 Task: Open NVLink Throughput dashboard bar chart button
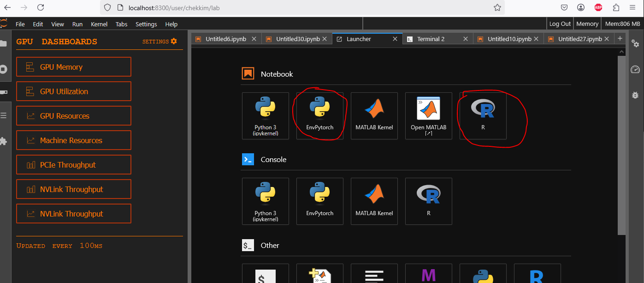[74, 189]
